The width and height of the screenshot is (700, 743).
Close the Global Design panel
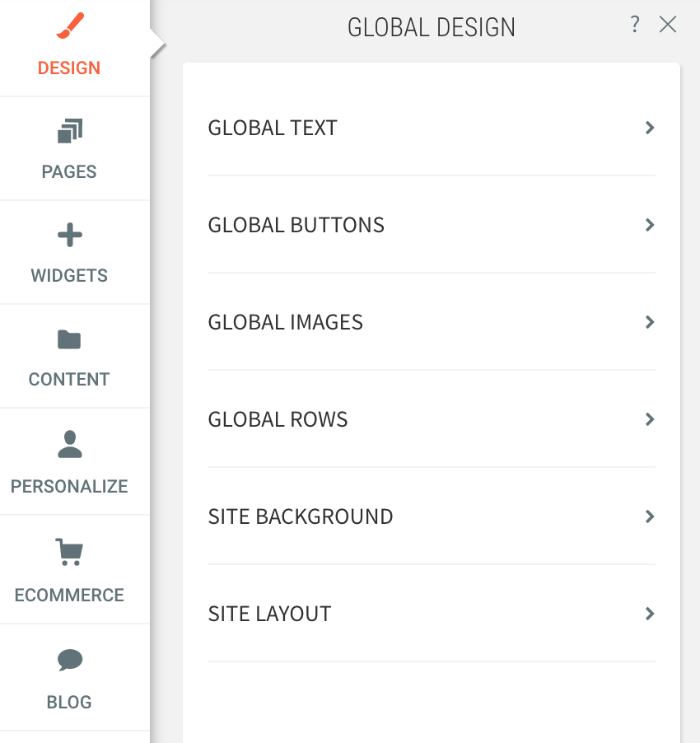click(668, 24)
